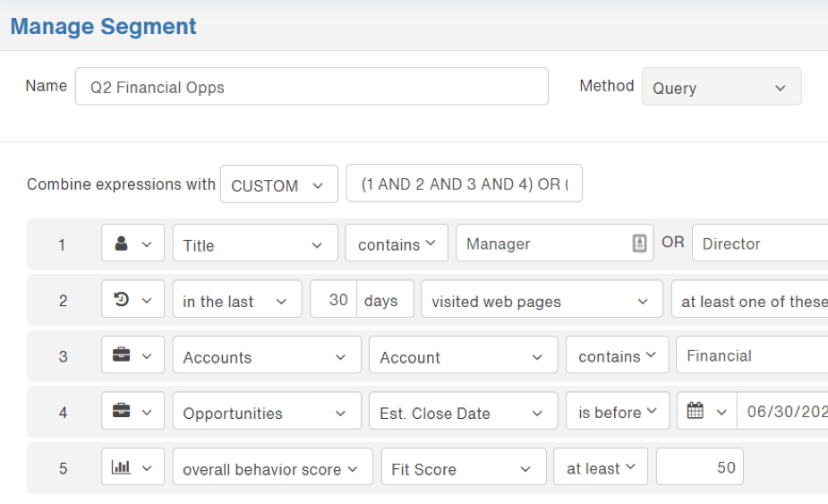Expand the CUSTOM combine expressions dropdown
Viewport: 828px width, 504px height.
[x=278, y=185]
